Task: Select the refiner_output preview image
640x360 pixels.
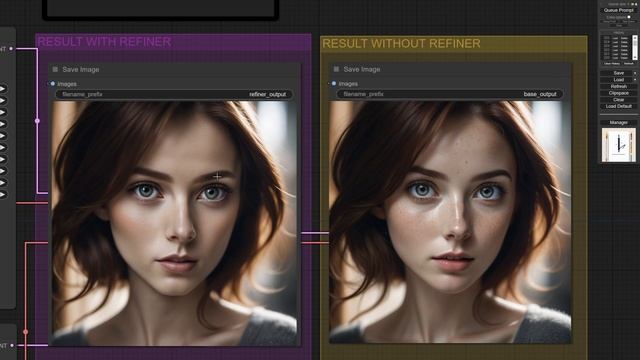Action: 175,223
